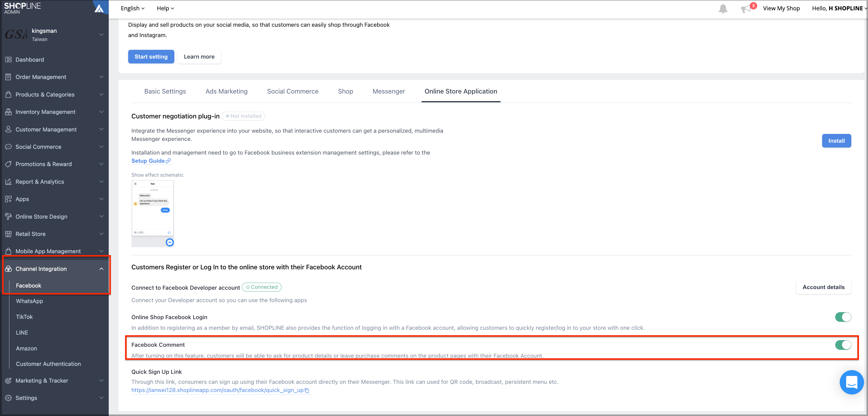Viewport: 868px width, 416px height.
Task: Click the Messenger icon on schematic preview
Action: point(170,242)
